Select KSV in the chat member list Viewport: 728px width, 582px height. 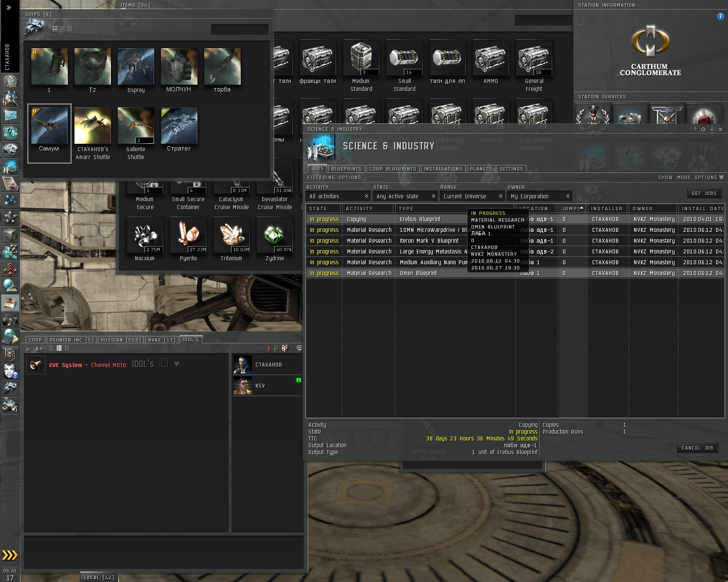pos(267,386)
